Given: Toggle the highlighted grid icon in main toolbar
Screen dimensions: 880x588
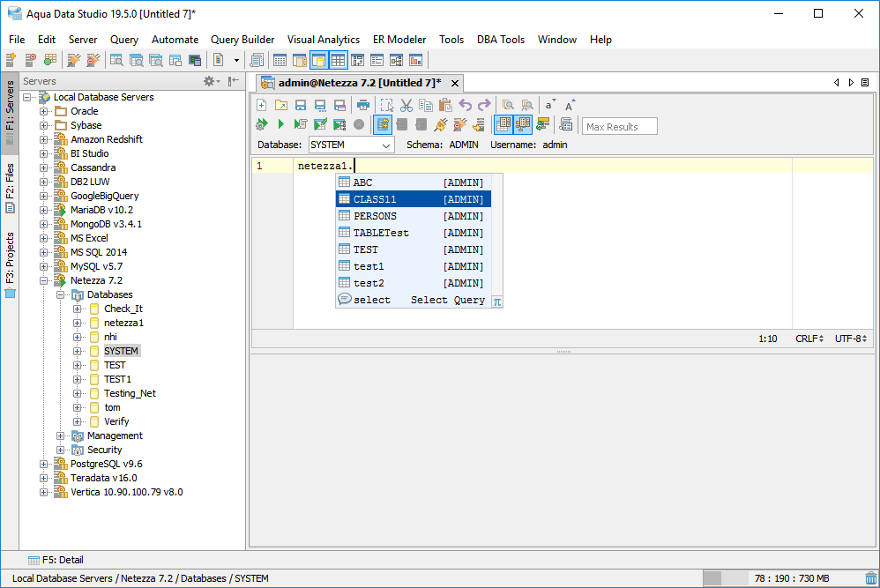Looking at the screenshot, I should click(x=338, y=60).
